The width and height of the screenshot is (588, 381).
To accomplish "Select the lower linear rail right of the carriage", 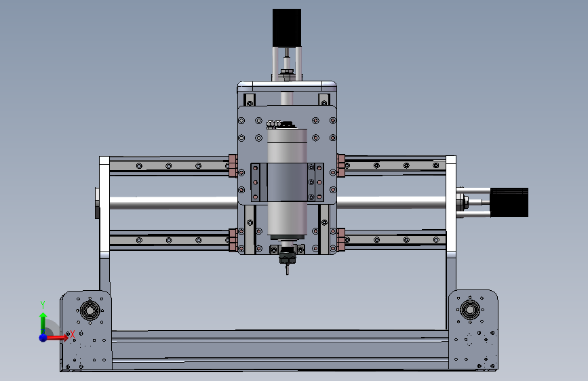I will point(395,239).
